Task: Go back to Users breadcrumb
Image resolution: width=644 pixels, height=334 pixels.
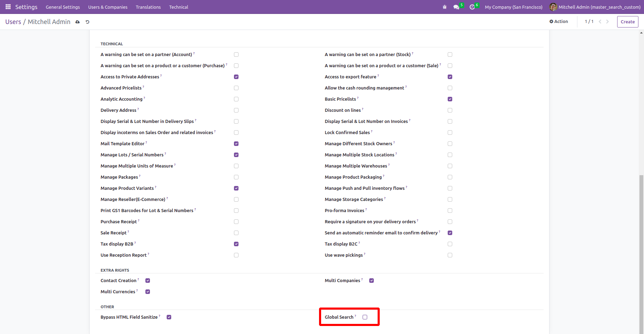Action: [13, 22]
